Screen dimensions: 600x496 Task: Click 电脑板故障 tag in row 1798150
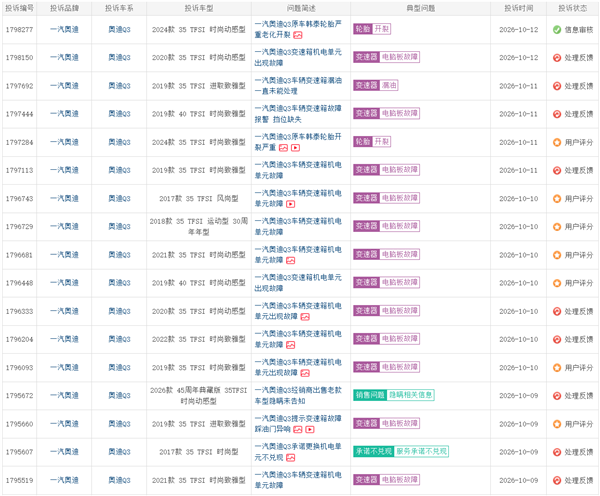399,57
